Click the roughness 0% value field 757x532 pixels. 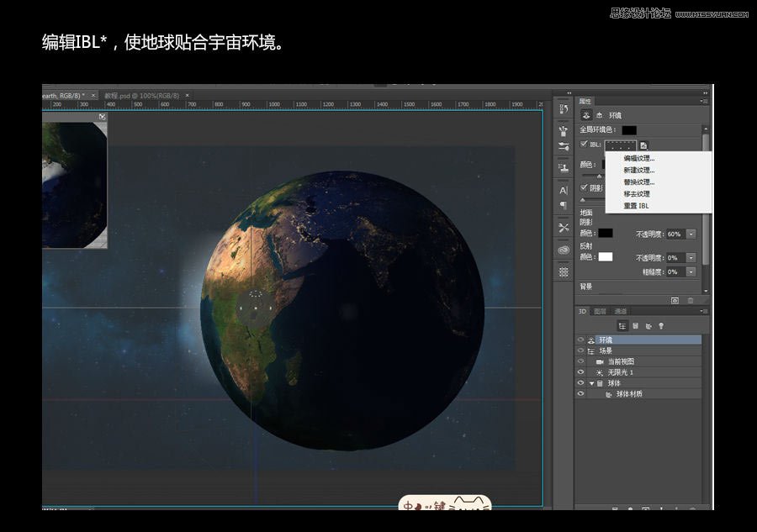pyautogui.click(x=675, y=272)
